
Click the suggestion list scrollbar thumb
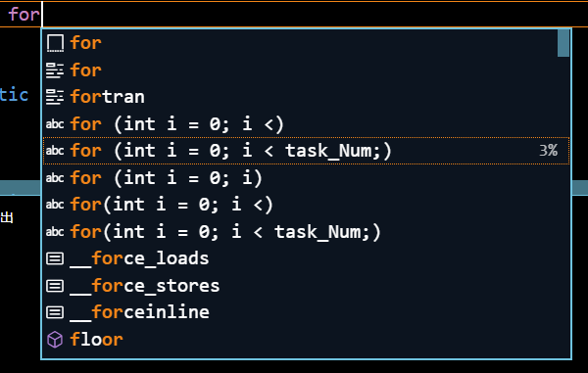coord(563,43)
